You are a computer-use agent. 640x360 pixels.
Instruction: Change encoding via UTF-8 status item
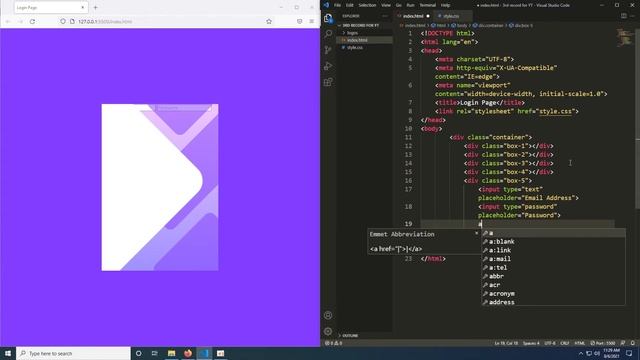(x=550, y=343)
